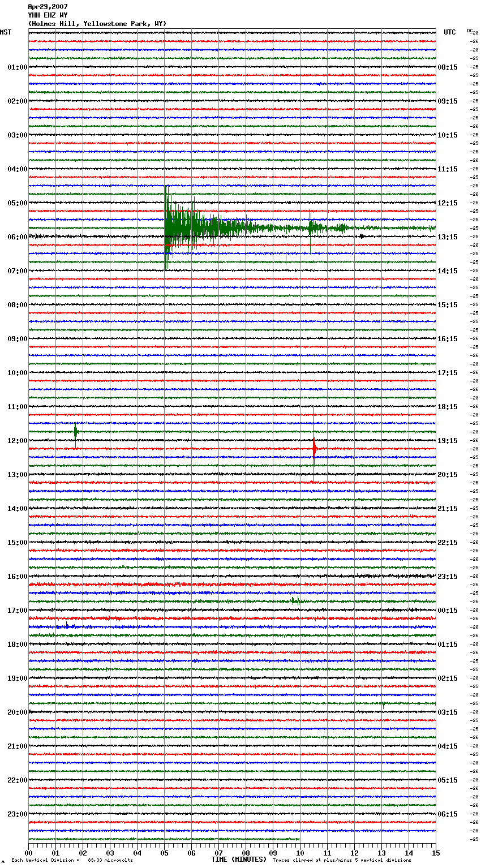Click the green event on the 16:45 MST trace
Image resolution: width=481 pixels, height=868 pixels.
coord(296,601)
